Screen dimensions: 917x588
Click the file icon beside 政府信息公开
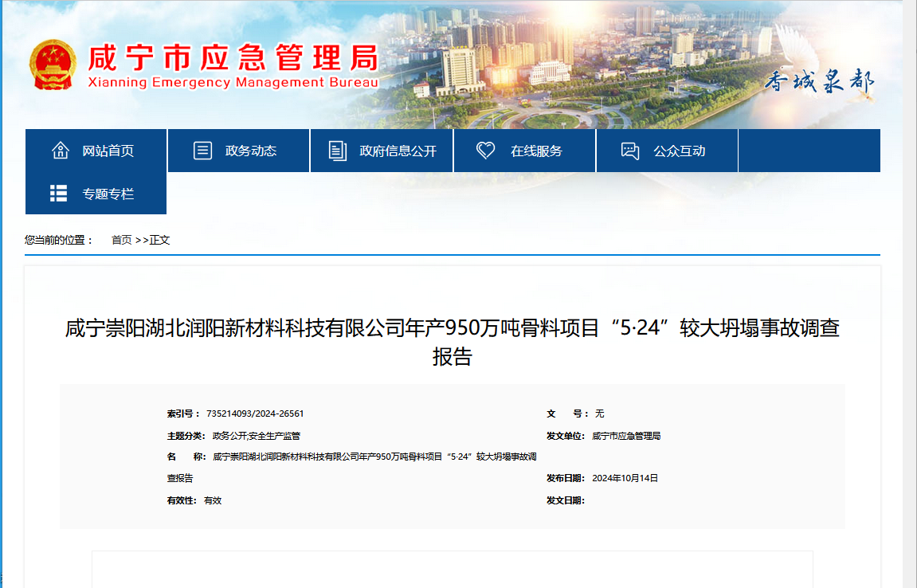click(x=338, y=151)
